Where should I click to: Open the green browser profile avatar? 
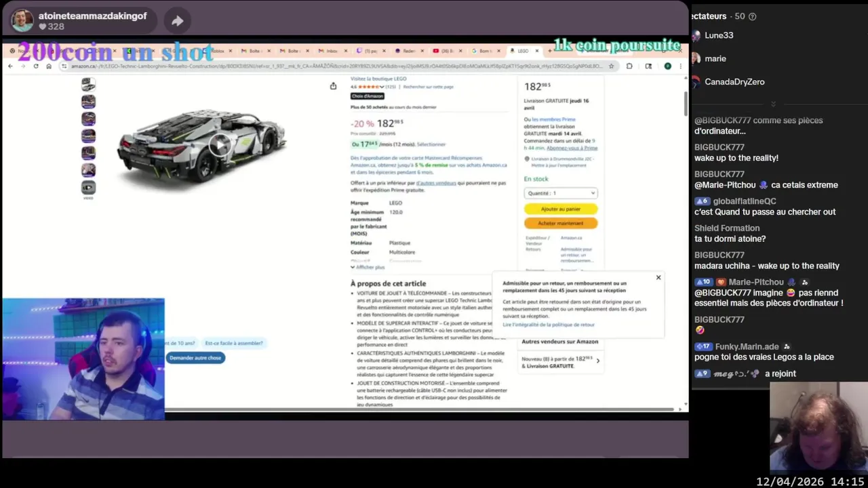coord(667,66)
